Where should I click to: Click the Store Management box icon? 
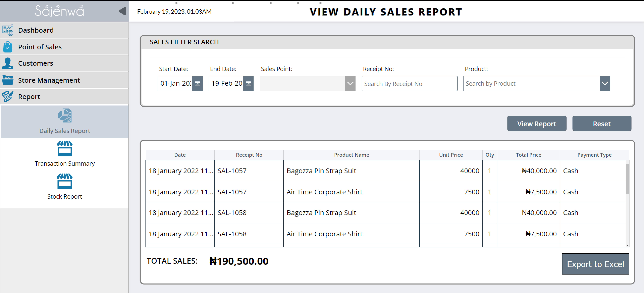(8, 80)
